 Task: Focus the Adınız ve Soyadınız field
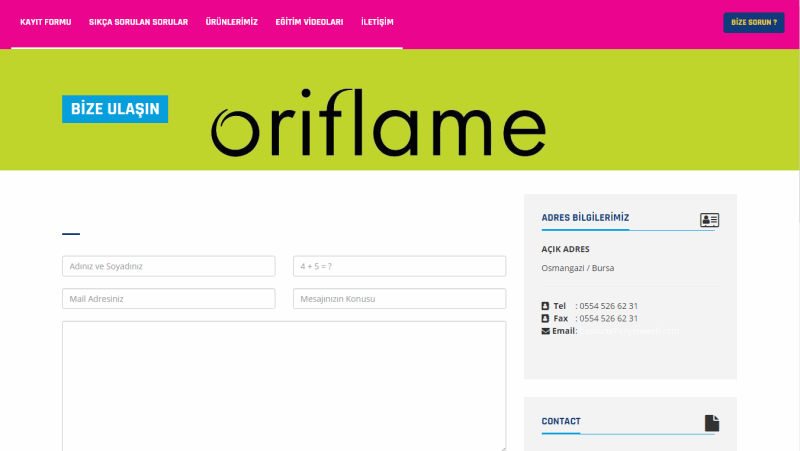coord(168,266)
